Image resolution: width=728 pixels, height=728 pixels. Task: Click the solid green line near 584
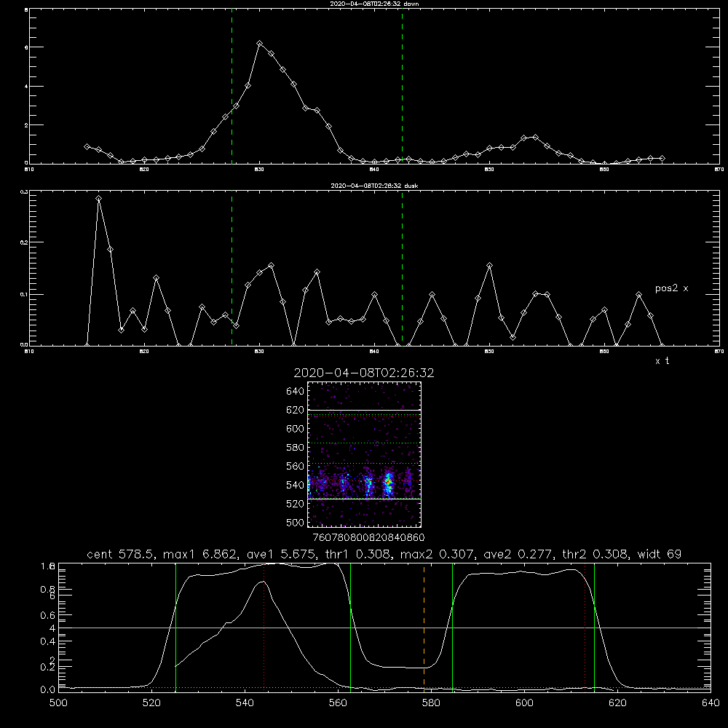pos(452,627)
